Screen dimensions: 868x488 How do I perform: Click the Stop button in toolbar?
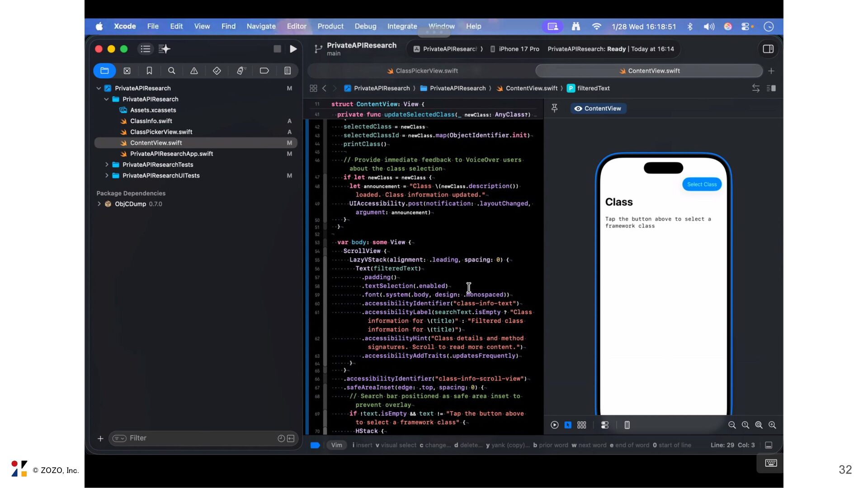(x=277, y=49)
